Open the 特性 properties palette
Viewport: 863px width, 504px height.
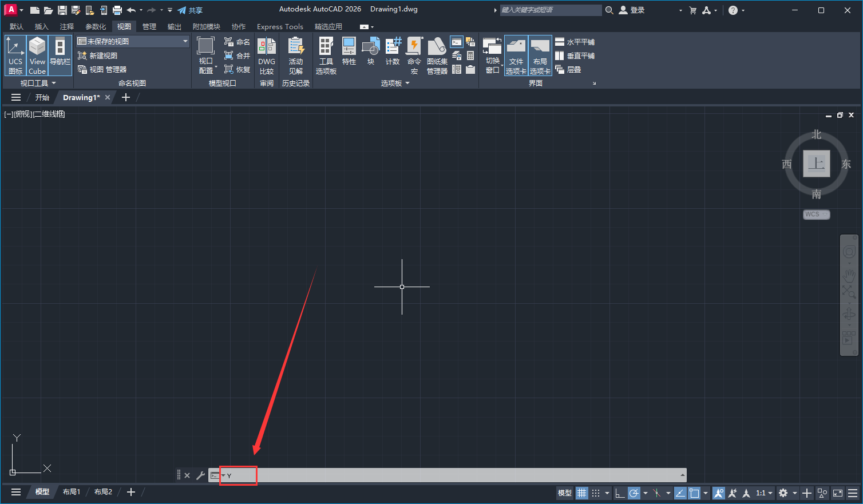[349, 51]
